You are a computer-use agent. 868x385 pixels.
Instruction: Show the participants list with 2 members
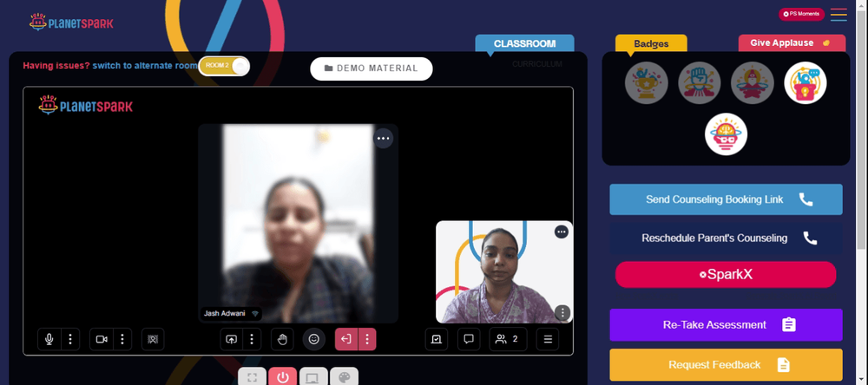pyautogui.click(x=508, y=339)
